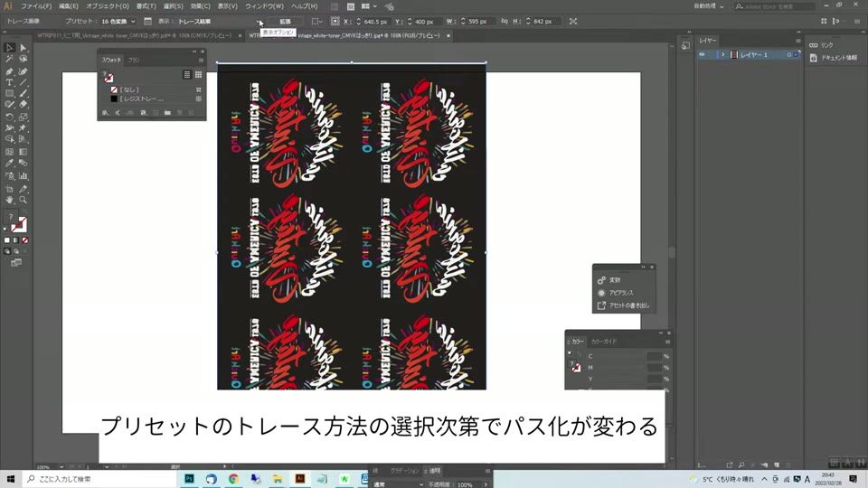The width and height of the screenshot is (868, 488).
Task: Click the Links panel icon
Action: click(x=813, y=45)
